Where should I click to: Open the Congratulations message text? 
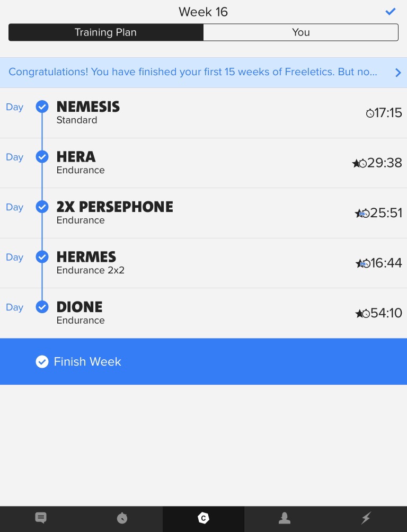click(193, 72)
